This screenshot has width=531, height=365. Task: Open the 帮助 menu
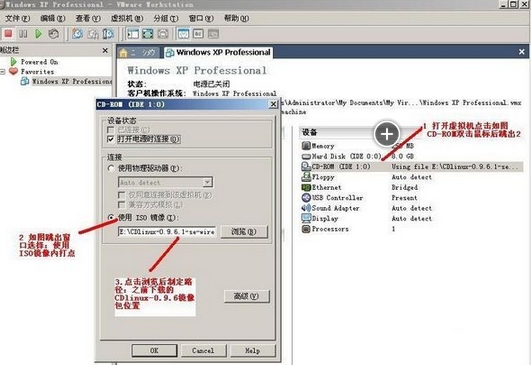(x=236, y=18)
